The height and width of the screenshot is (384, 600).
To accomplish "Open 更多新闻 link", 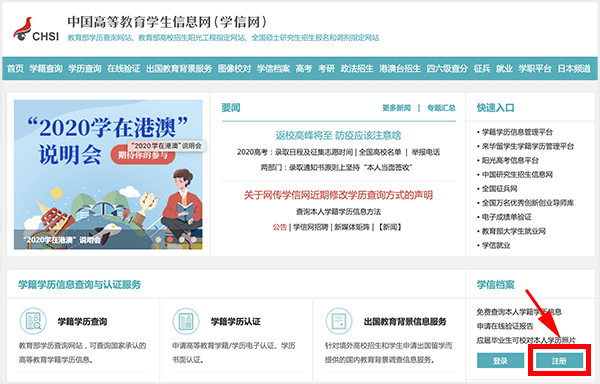I will (396, 108).
